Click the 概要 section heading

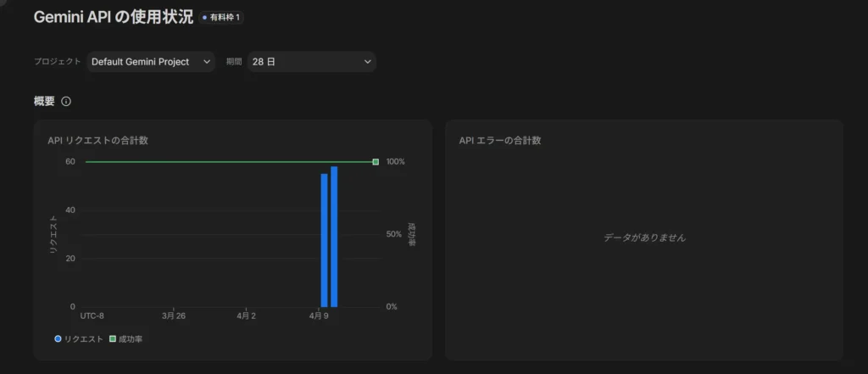tap(44, 102)
